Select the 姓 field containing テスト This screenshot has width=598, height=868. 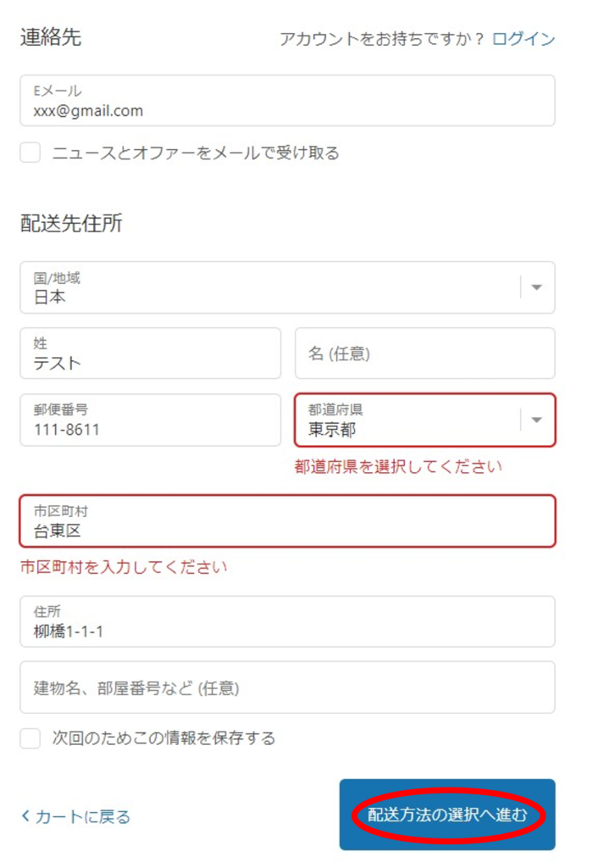click(151, 353)
